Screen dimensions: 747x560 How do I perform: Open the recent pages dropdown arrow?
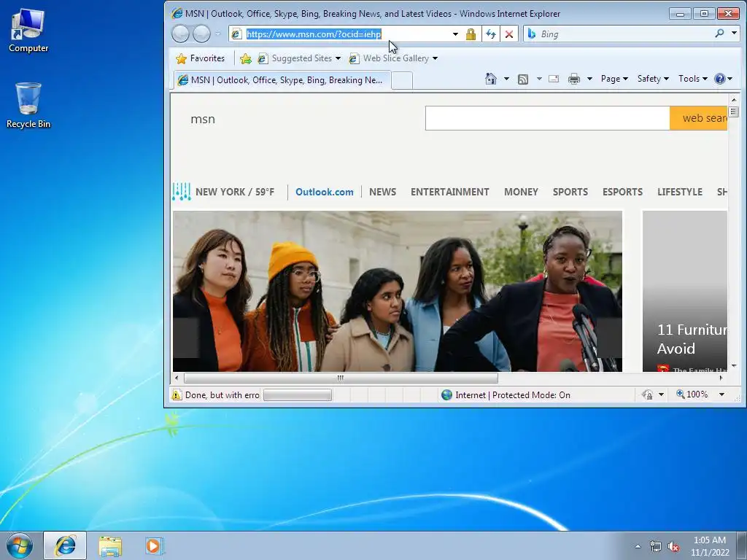217,34
